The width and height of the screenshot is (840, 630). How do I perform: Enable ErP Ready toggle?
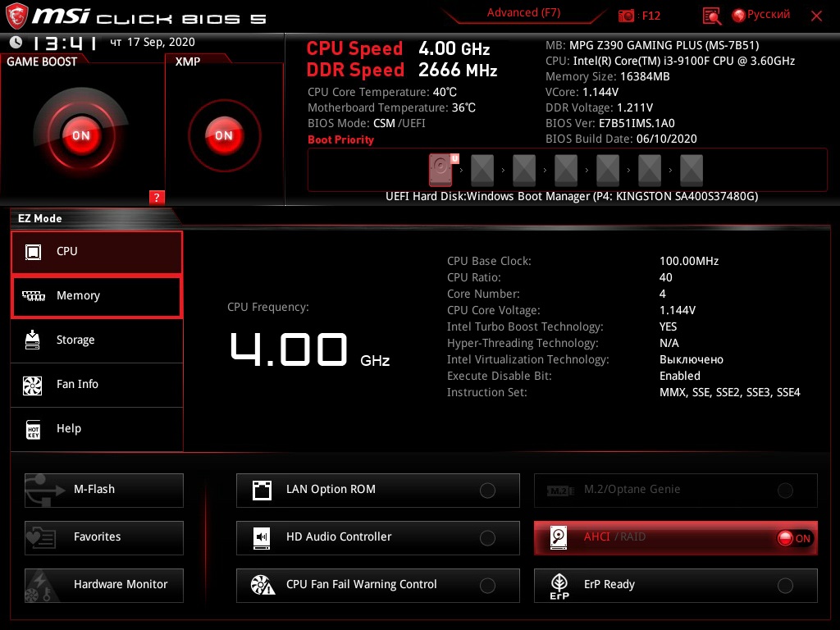pyautogui.click(x=785, y=586)
